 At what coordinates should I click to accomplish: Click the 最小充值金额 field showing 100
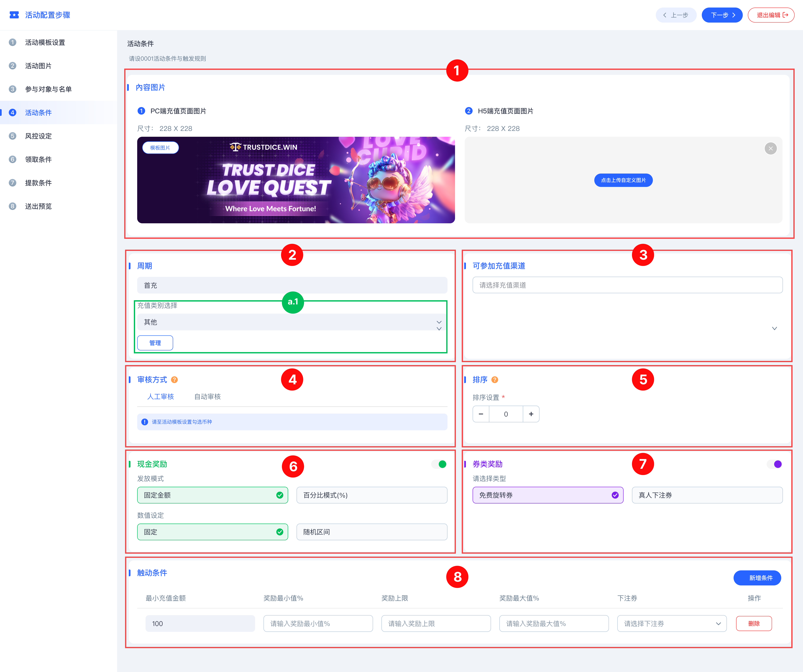(200, 623)
